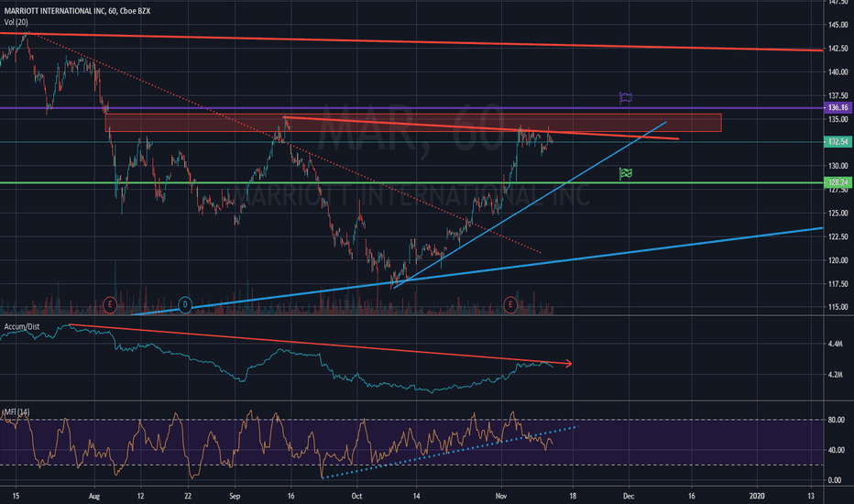Open the earnings E marker near August

(110, 304)
